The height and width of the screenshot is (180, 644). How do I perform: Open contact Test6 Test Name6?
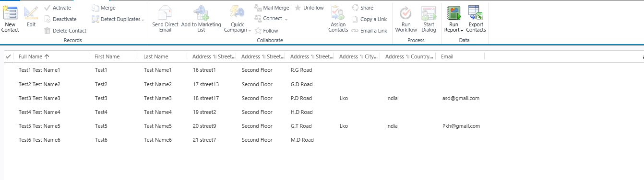coord(39,140)
